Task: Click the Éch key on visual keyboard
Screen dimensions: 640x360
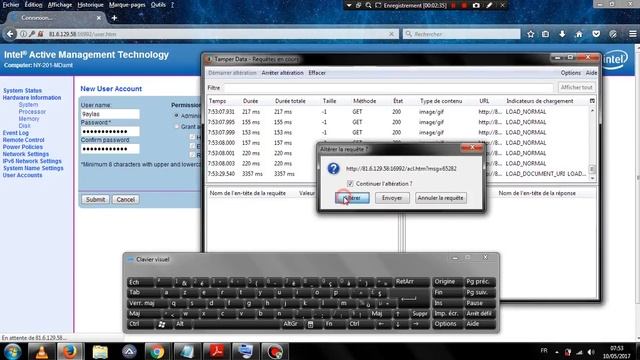Action: pos(140,282)
